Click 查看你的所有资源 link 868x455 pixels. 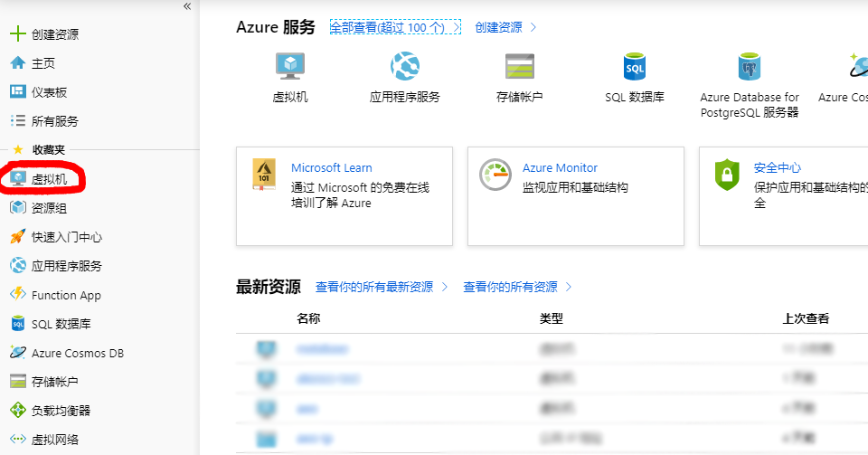click(x=517, y=287)
